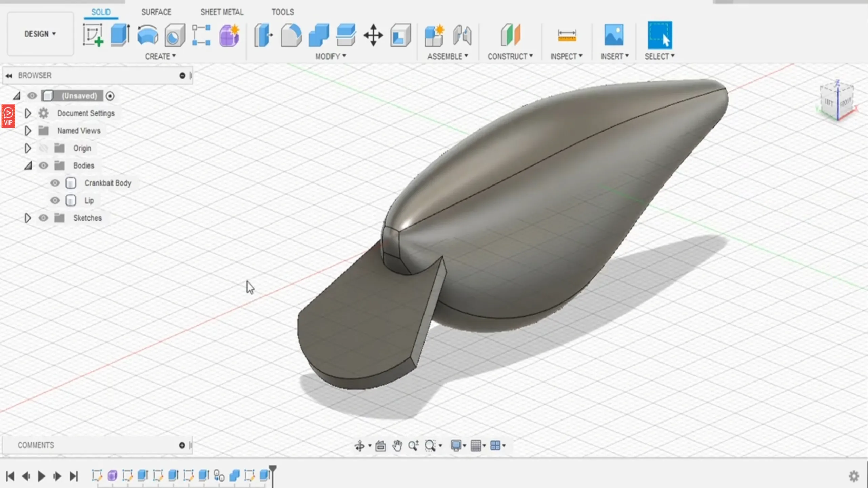The height and width of the screenshot is (488, 868).
Task: Open the Insert image tool
Action: point(613,35)
